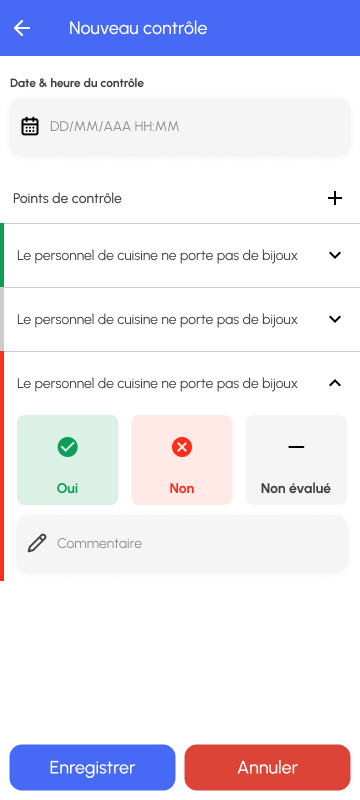
Task: Expand the green-marked control point chevron
Action: (335, 255)
